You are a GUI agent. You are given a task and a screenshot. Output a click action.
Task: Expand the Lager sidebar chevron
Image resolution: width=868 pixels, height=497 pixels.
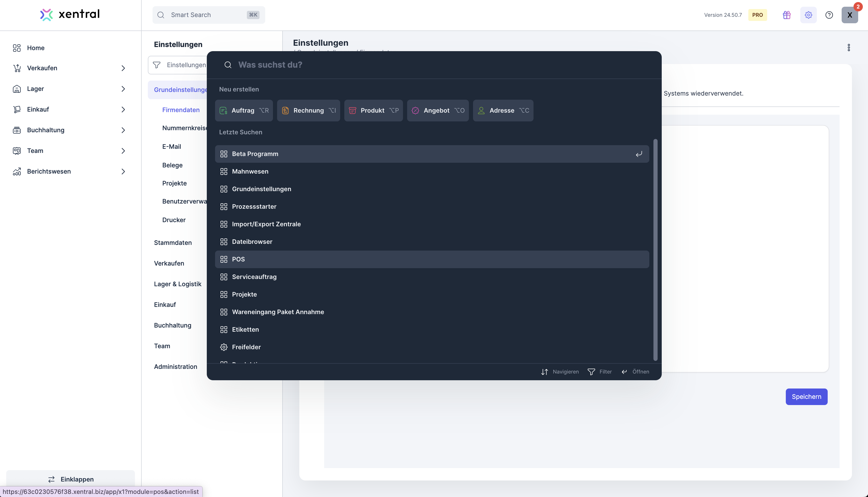pos(123,89)
